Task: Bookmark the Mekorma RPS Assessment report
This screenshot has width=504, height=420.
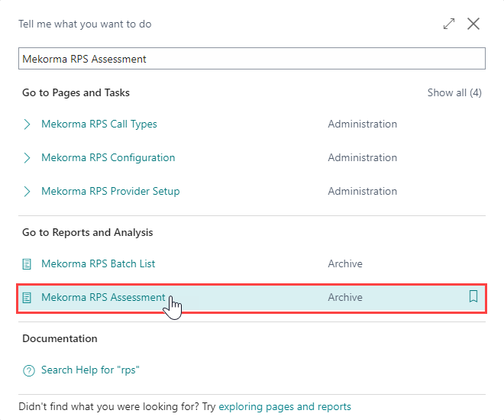Action: point(473,296)
